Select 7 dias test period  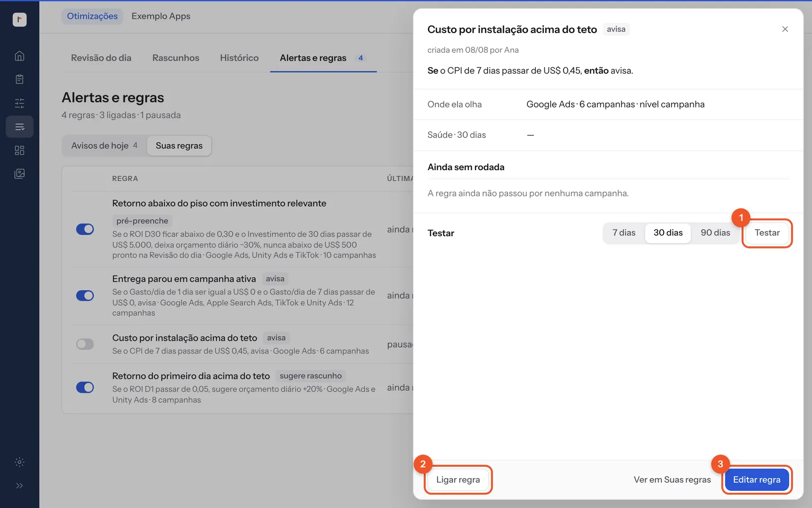[x=624, y=233]
